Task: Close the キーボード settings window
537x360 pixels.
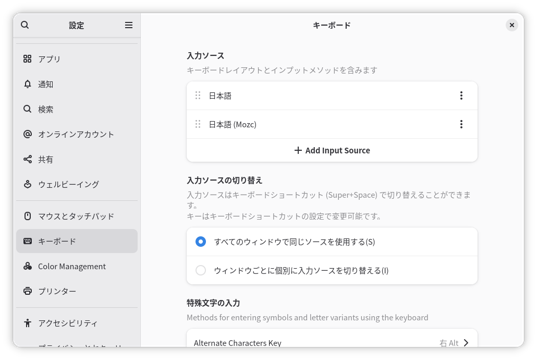Action: [512, 25]
